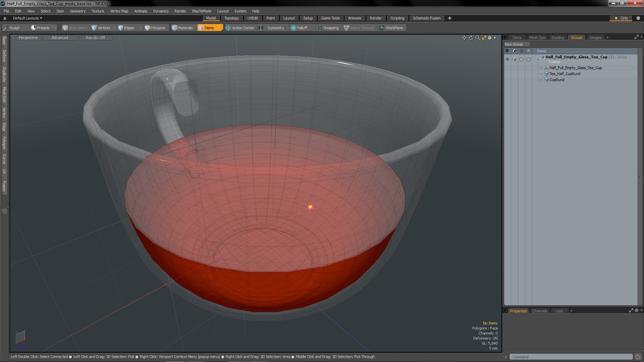
Task: Add a new tab beside Images
Action: tap(607, 38)
